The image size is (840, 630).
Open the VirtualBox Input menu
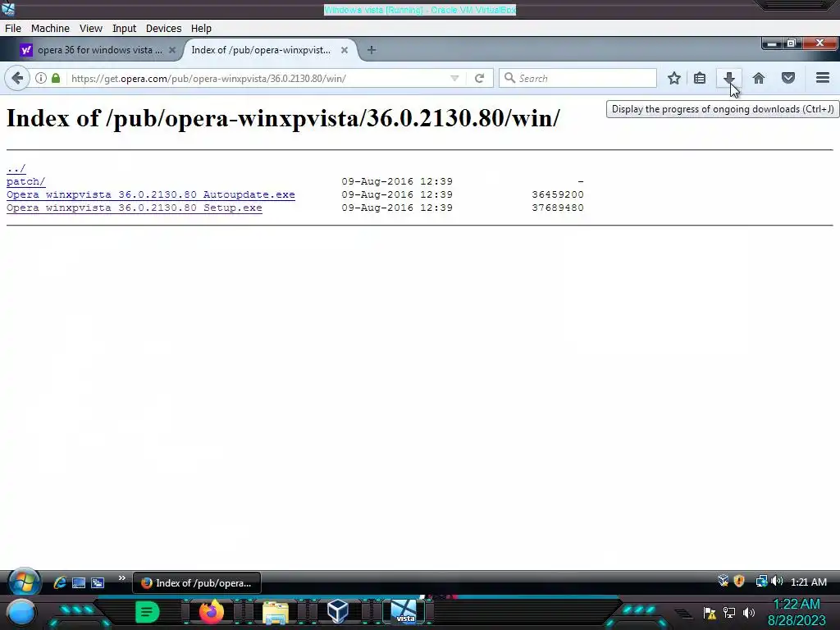[x=125, y=29]
